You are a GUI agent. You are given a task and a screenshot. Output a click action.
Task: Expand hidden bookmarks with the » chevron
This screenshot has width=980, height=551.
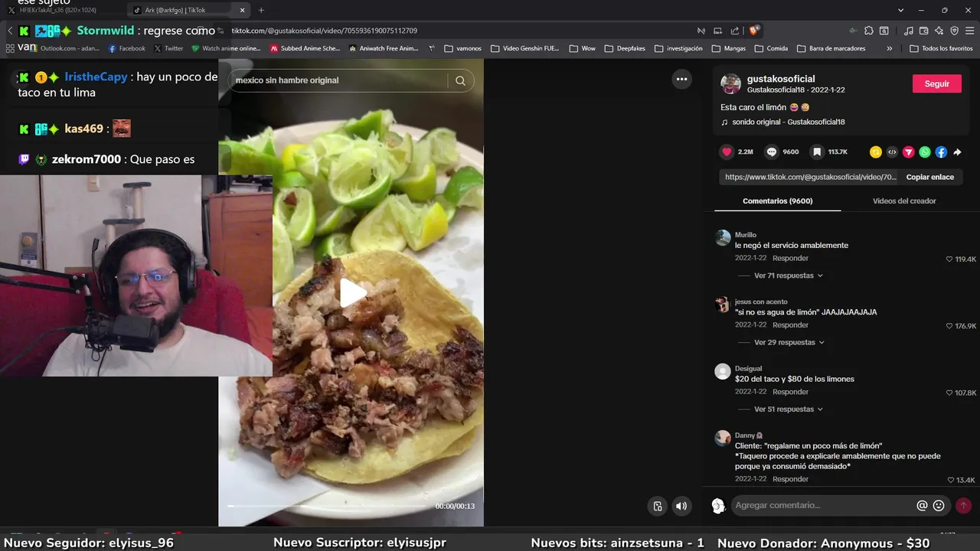click(x=889, y=48)
